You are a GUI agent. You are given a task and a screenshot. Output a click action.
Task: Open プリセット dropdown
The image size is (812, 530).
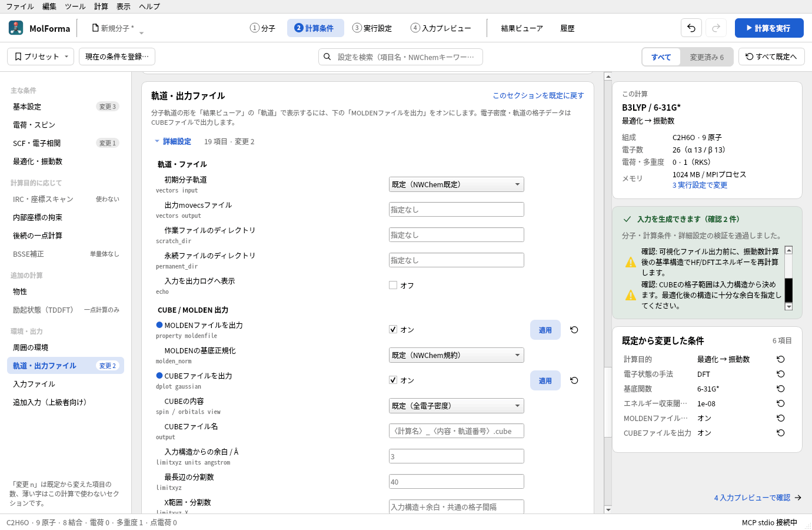click(x=41, y=57)
